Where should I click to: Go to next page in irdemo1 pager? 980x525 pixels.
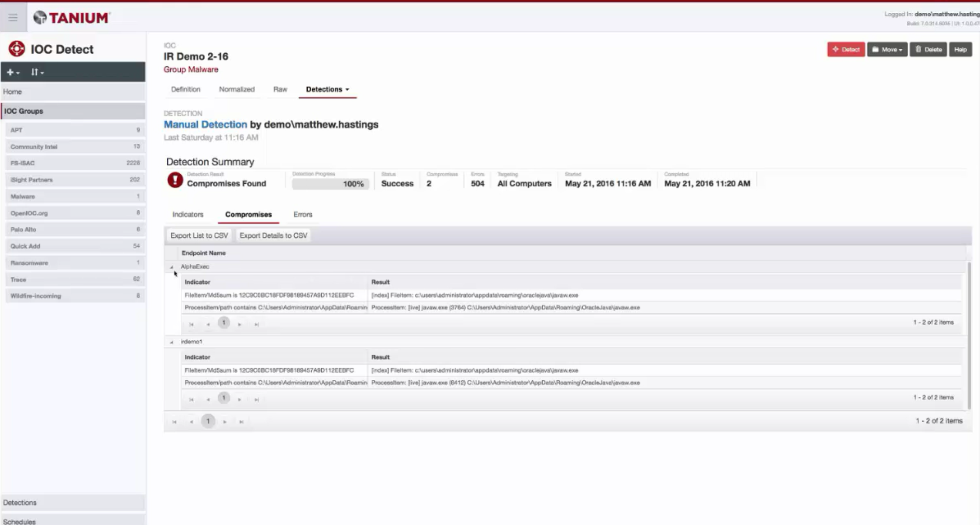click(x=239, y=399)
